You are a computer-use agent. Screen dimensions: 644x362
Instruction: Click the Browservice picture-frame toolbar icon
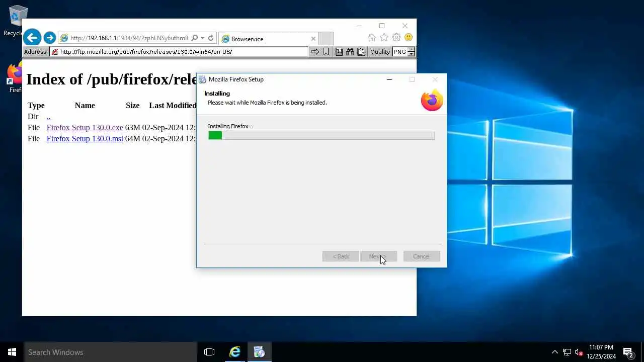(x=339, y=52)
